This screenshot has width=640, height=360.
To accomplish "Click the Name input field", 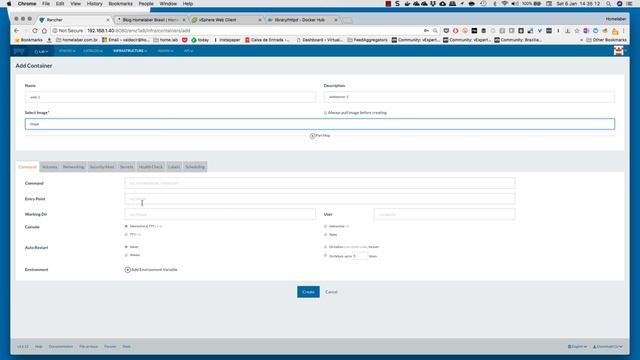I will tap(170, 97).
